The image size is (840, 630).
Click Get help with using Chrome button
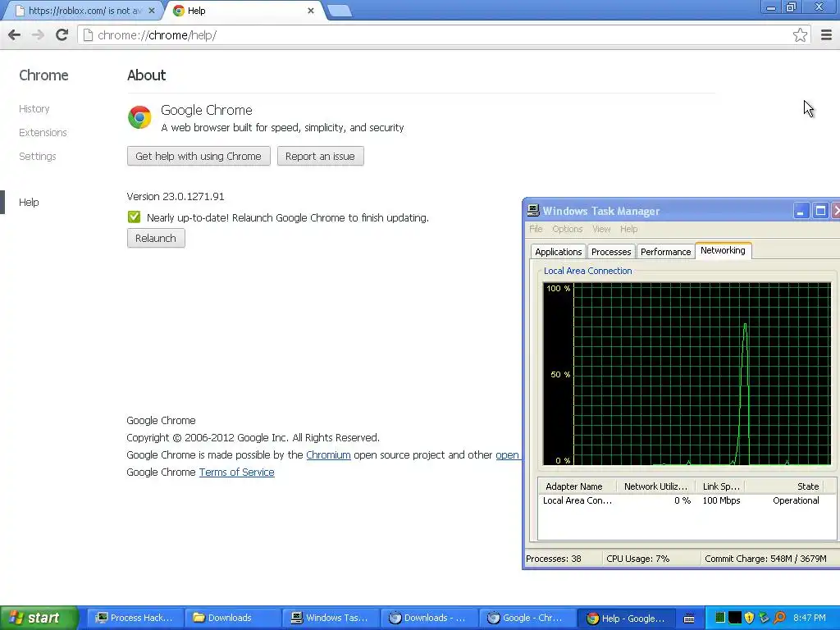pyautogui.click(x=199, y=156)
